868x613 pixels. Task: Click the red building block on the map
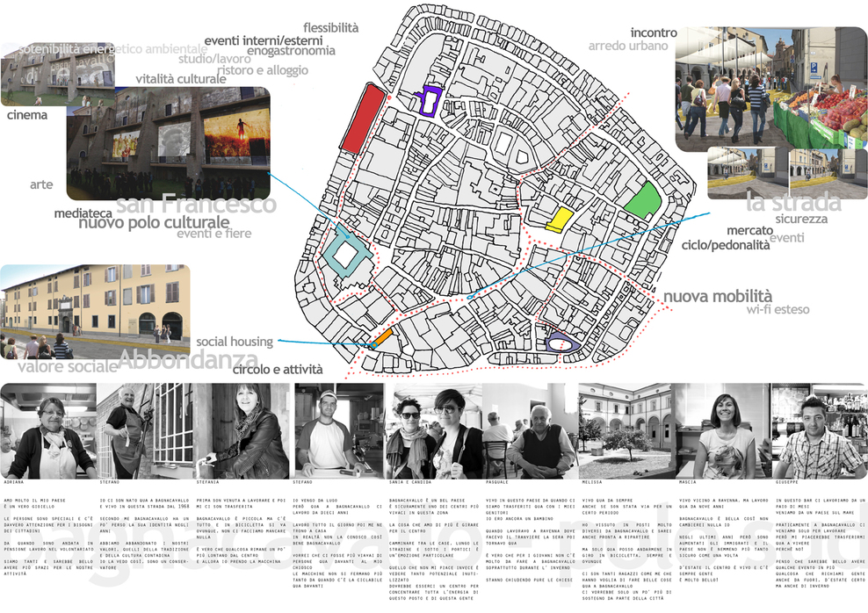point(363,119)
